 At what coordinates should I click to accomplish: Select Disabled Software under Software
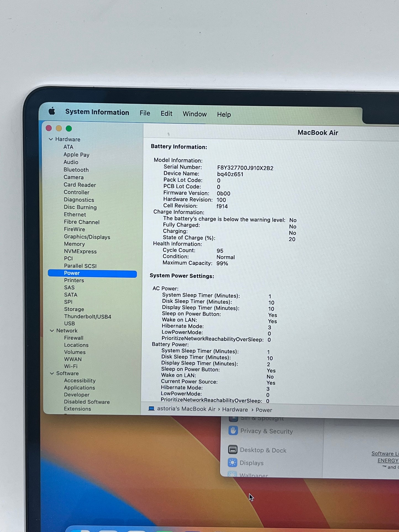(87, 402)
